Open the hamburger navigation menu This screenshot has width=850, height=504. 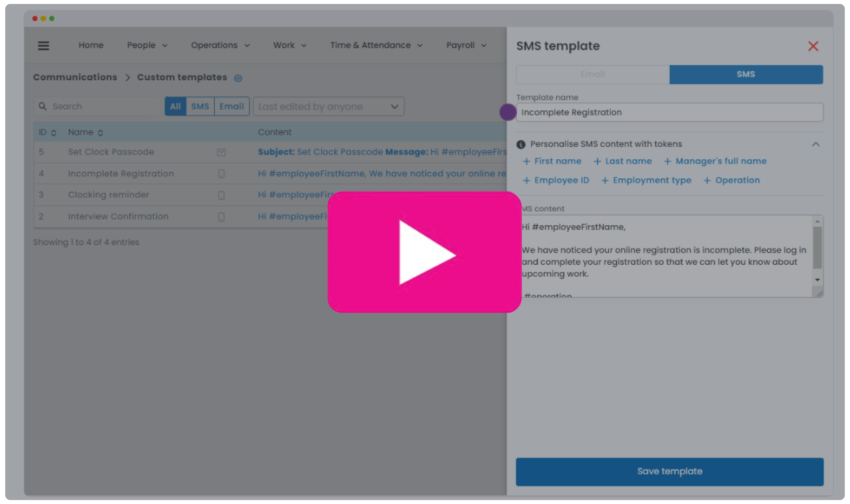(43, 45)
